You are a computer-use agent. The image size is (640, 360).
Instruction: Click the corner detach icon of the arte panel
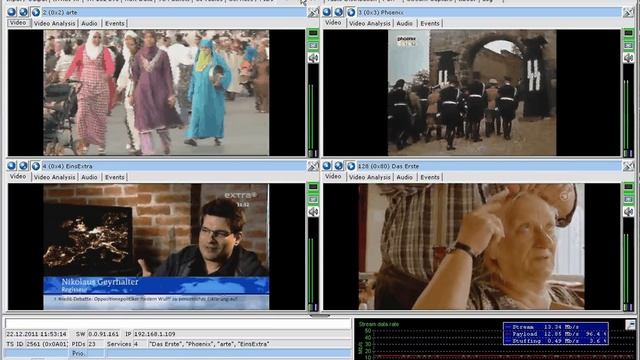(x=313, y=12)
